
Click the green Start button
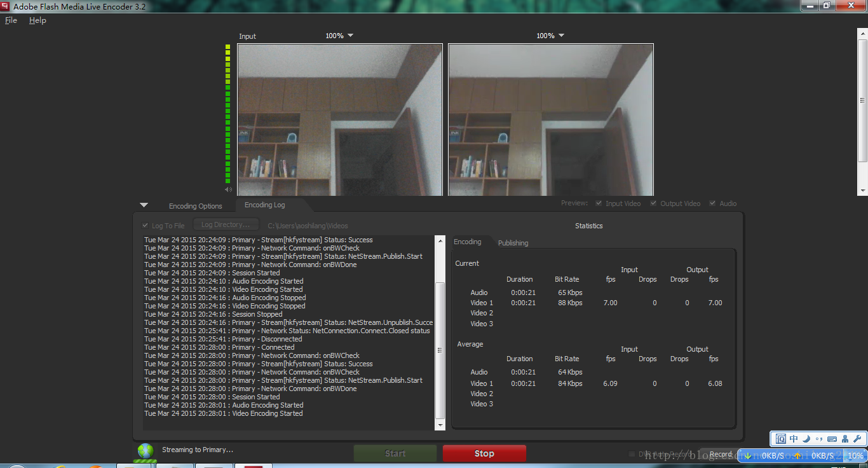(x=395, y=453)
